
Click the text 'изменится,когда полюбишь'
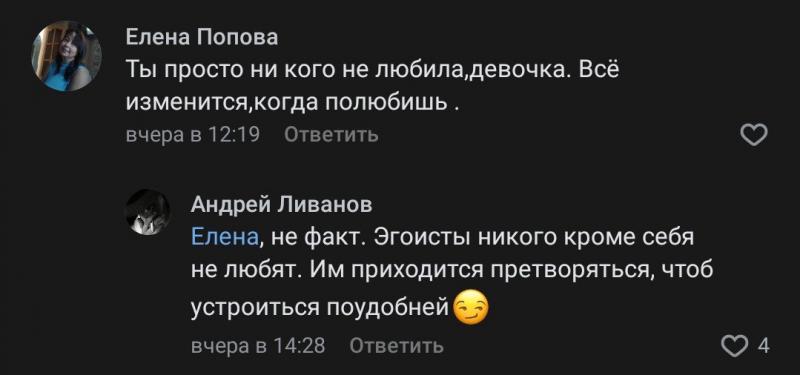pos(286,104)
